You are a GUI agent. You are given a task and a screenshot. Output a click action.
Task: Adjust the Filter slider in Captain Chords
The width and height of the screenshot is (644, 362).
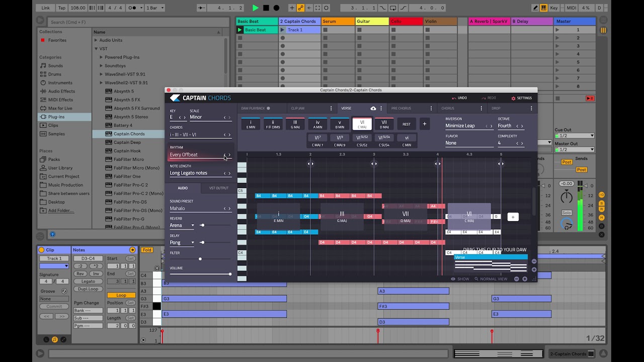[200, 259]
